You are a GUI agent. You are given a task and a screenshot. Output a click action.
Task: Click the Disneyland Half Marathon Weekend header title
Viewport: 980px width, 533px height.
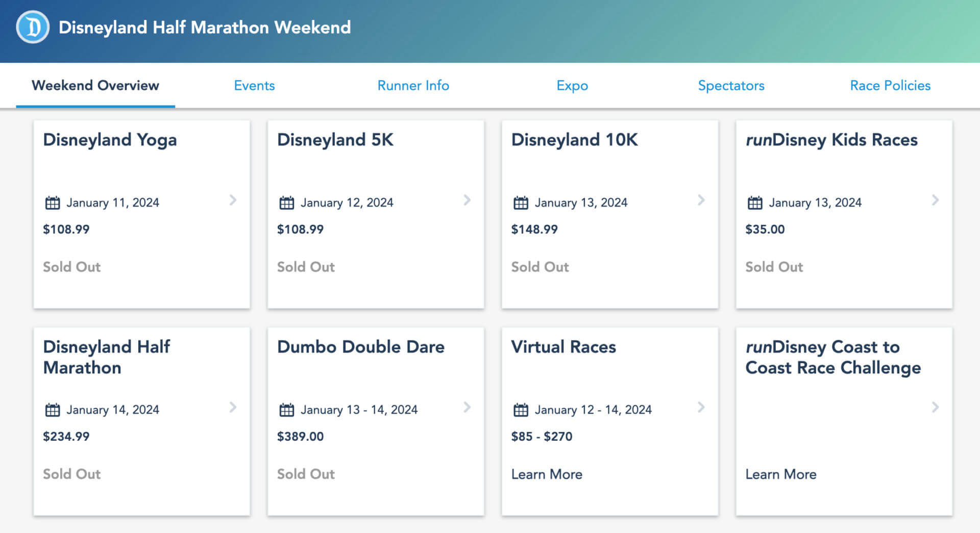tap(205, 28)
